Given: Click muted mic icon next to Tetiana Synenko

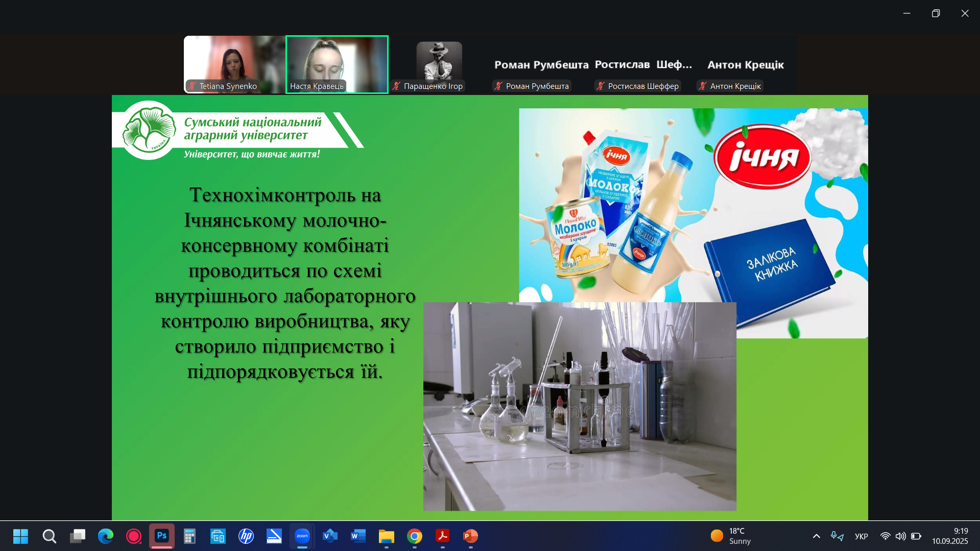Looking at the screenshot, I should tap(193, 86).
